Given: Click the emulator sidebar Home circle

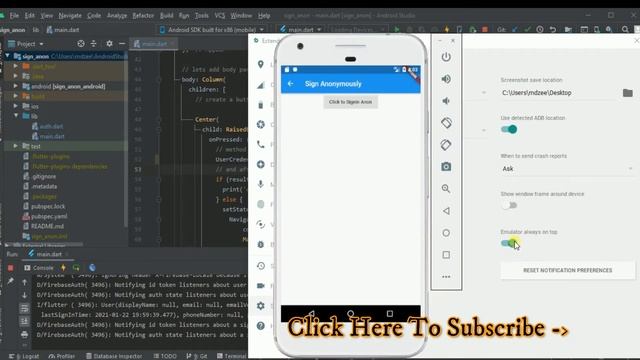Looking at the screenshot, I should pyautogui.click(x=446, y=233).
